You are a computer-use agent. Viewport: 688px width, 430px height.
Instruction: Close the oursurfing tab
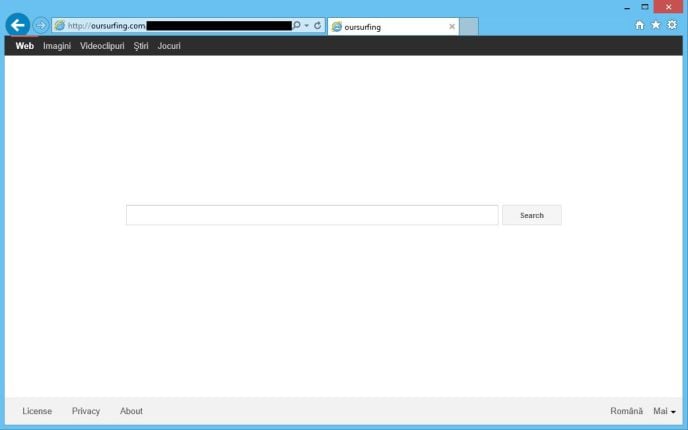coord(452,27)
